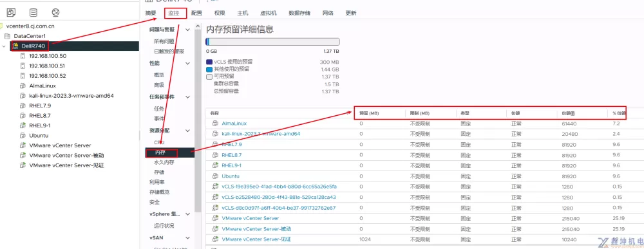Open the vCLS-19e395e0 VM link
This screenshot has width=644, height=249.
(279, 187)
